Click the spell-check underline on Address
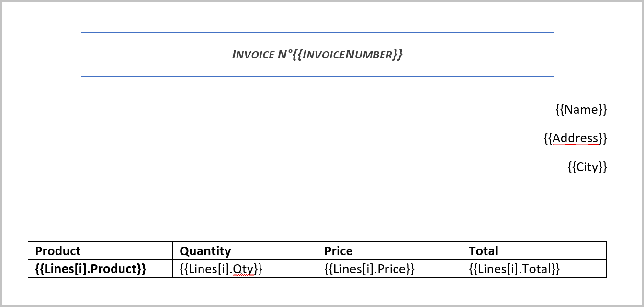This screenshot has height=307, width=644. 575,144
